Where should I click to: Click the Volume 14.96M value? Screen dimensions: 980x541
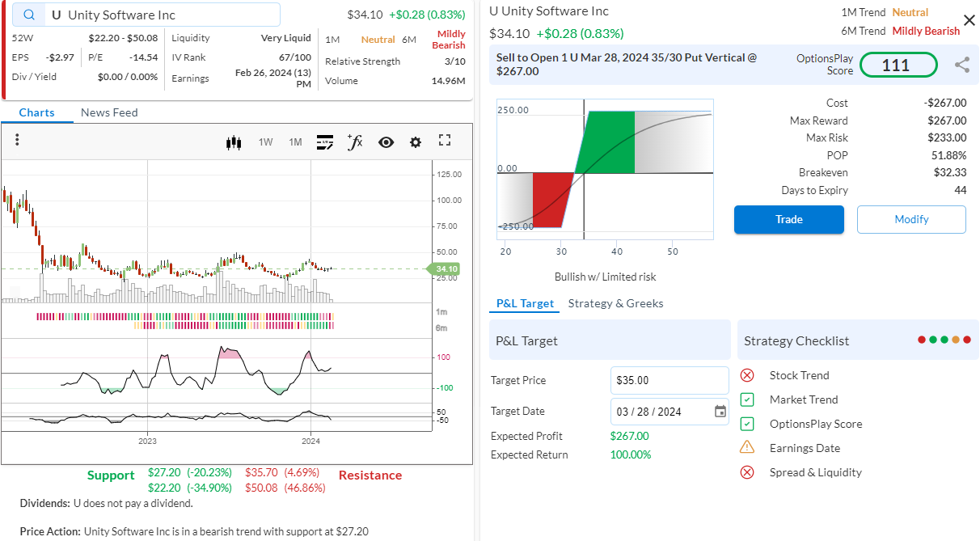tap(449, 81)
